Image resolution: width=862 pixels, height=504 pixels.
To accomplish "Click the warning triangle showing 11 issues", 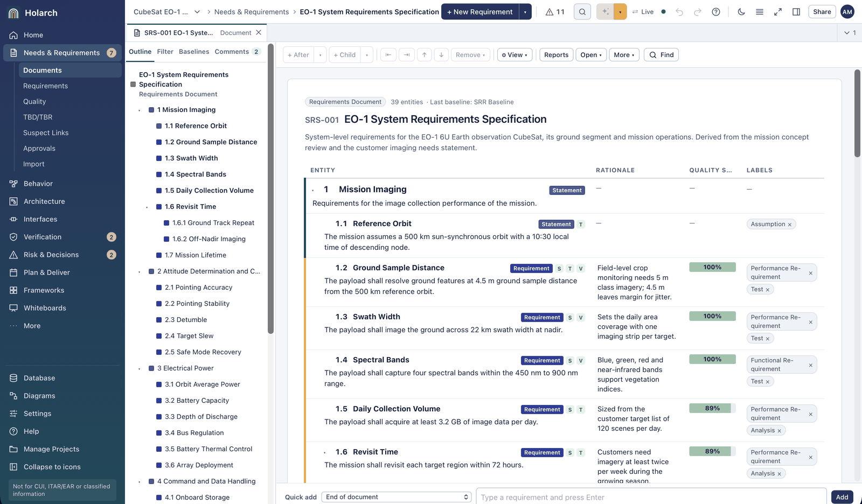I will tap(555, 12).
